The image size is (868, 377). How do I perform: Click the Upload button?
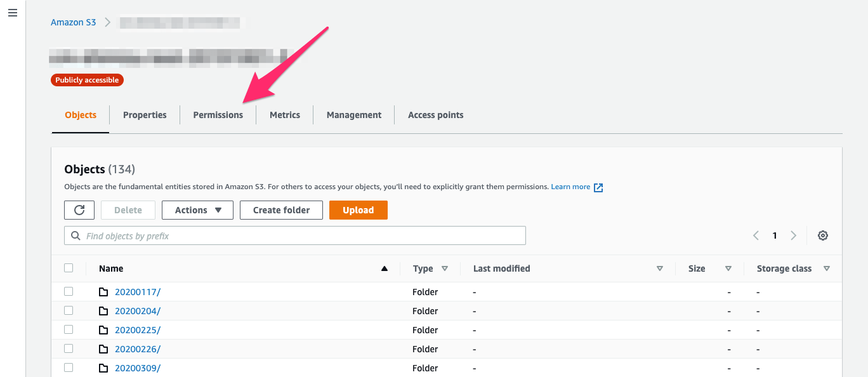pos(358,209)
